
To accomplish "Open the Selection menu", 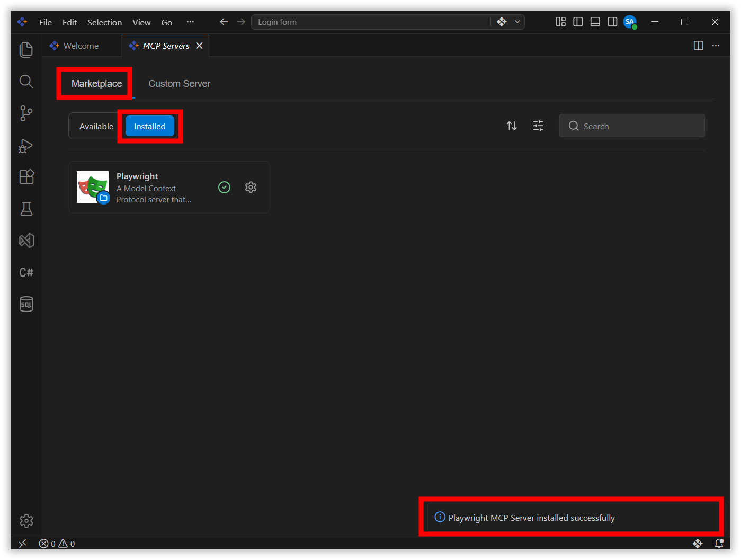I will click(x=104, y=22).
